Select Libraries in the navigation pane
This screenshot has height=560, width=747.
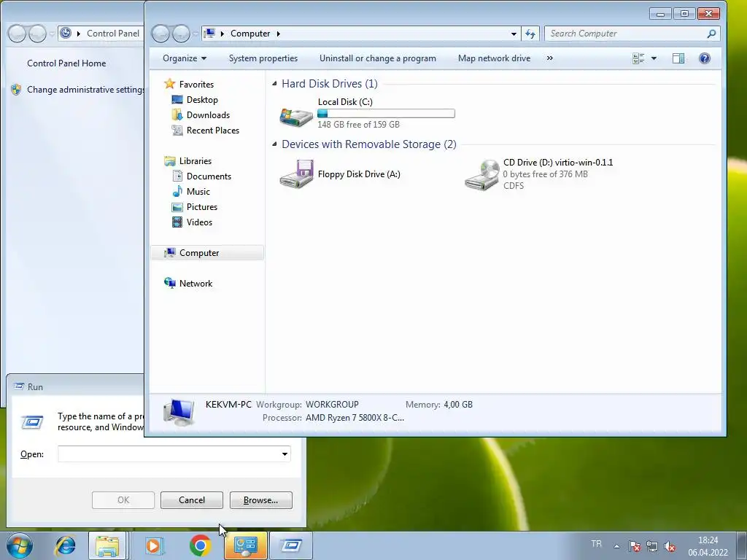pos(196,161)
